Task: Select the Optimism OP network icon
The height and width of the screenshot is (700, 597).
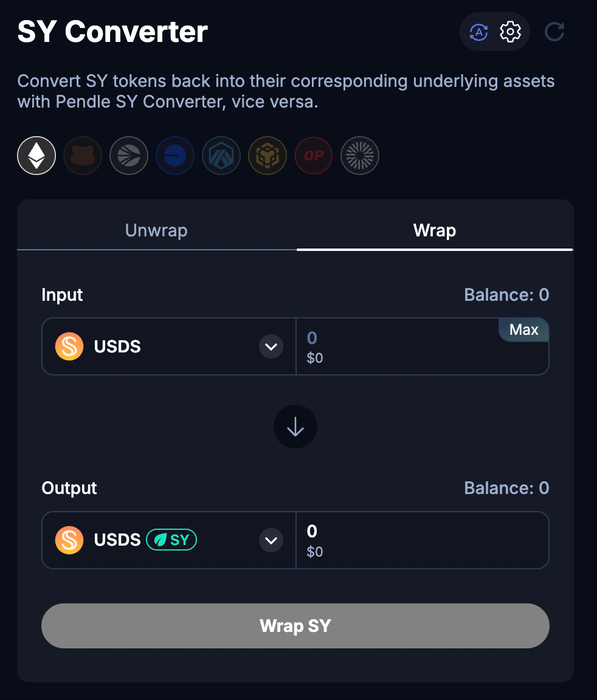Action: pyautogui.click(x=314, y=156)
